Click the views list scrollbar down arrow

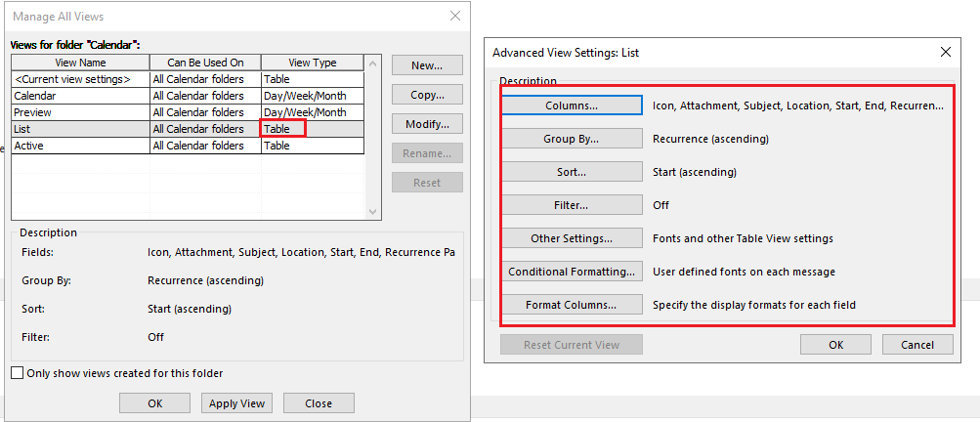373,212
